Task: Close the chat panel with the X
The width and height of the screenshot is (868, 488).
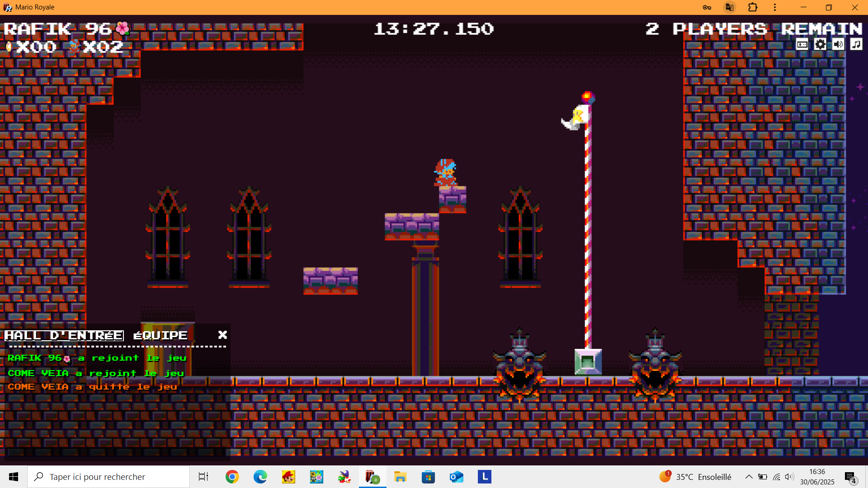Action: pyautogui.click(x=222, y=335)
